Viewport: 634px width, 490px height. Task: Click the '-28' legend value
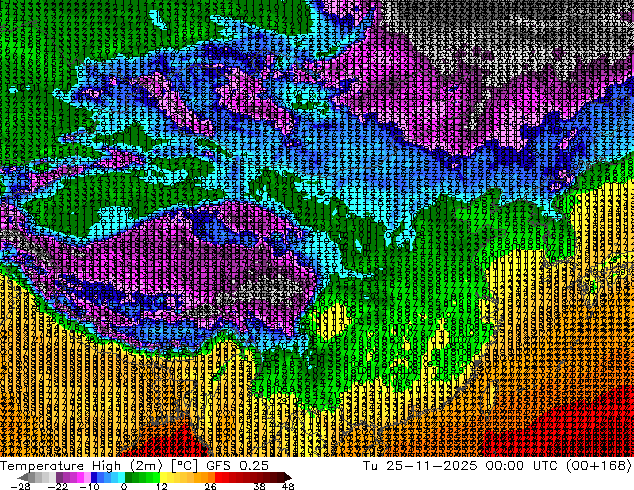20,486
